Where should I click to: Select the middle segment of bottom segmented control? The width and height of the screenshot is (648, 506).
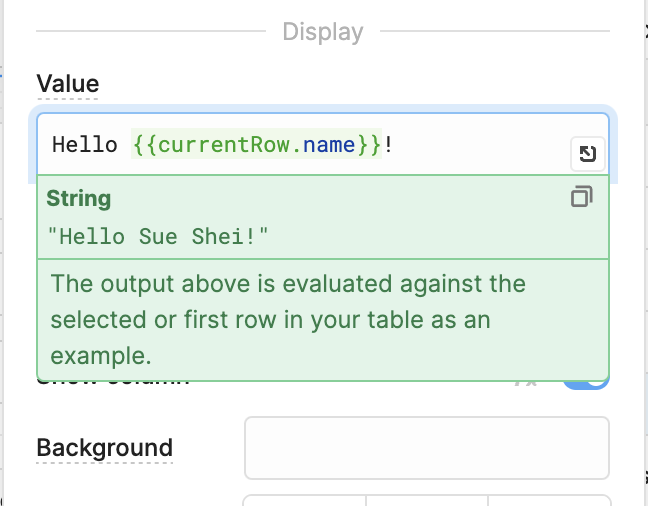(x=427, y=500)
